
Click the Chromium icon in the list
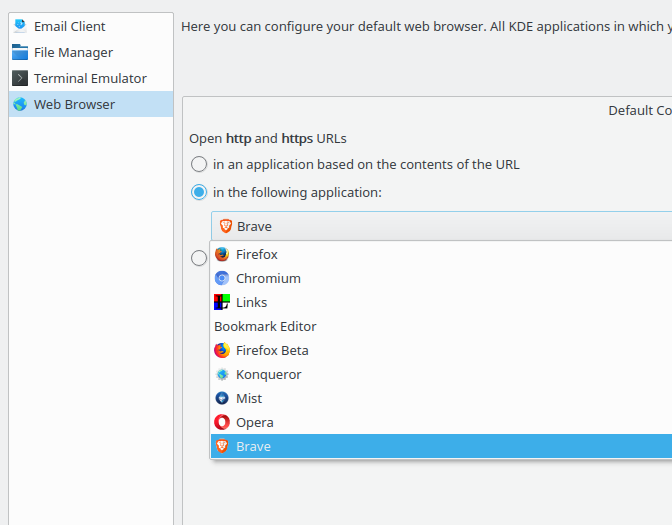pyautogui.click(x=222, y=278)
